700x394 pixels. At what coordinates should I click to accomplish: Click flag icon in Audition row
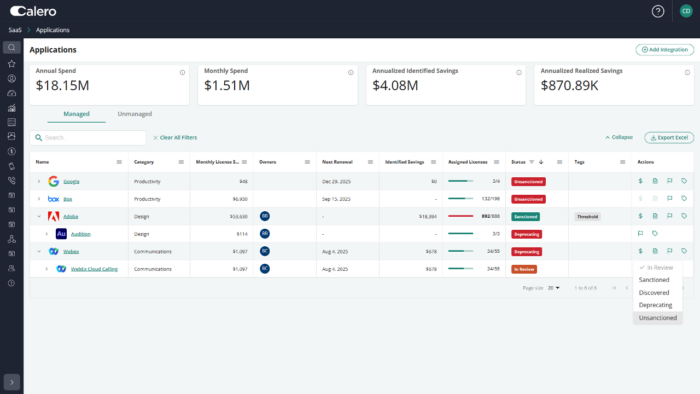640,233
